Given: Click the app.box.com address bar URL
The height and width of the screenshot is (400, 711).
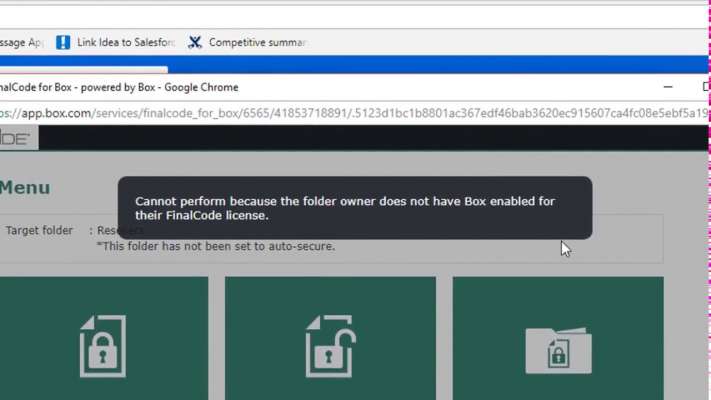Looking at the screenshot, I should pyautogui.click(x=354, y=113).
